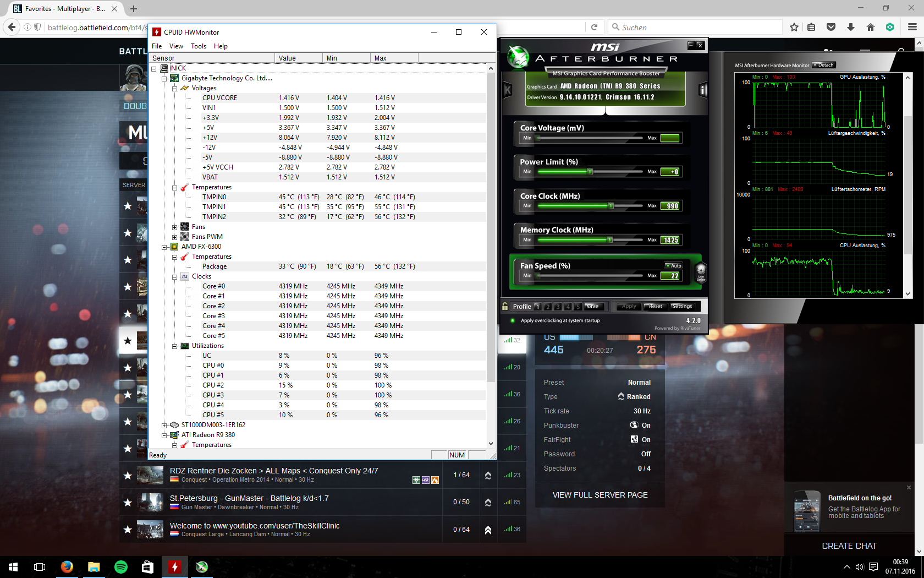Collapse the AMD FX-6300 node

click(164, 247)
